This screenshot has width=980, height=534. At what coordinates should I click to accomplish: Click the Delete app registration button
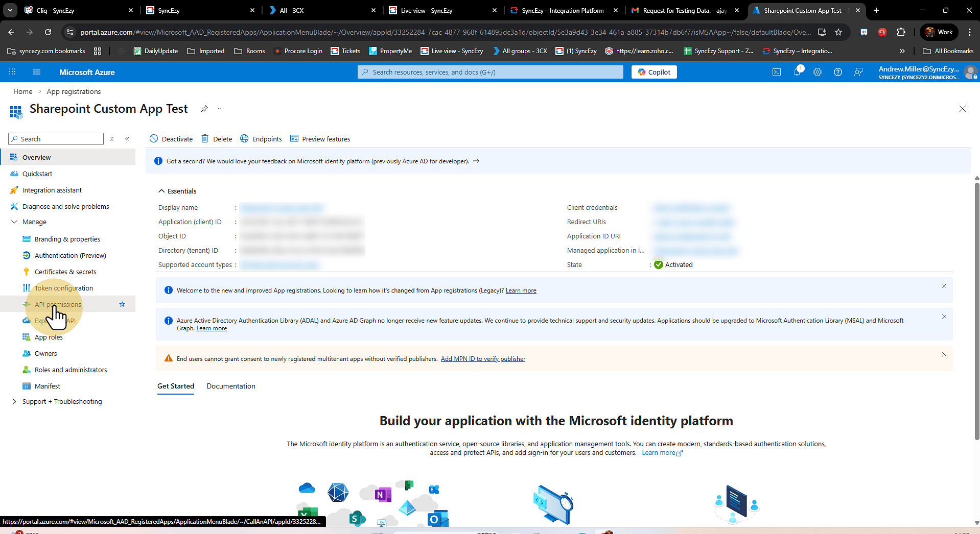(x=217, y=139)
